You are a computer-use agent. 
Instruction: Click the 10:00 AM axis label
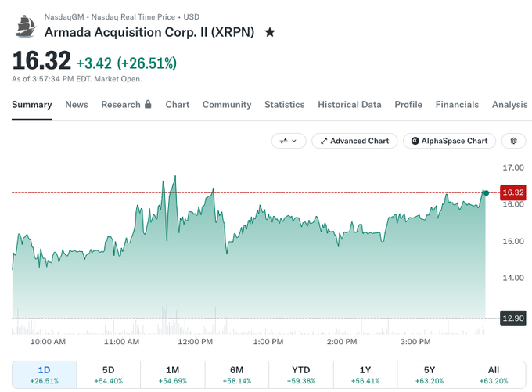tap(48, 342)
